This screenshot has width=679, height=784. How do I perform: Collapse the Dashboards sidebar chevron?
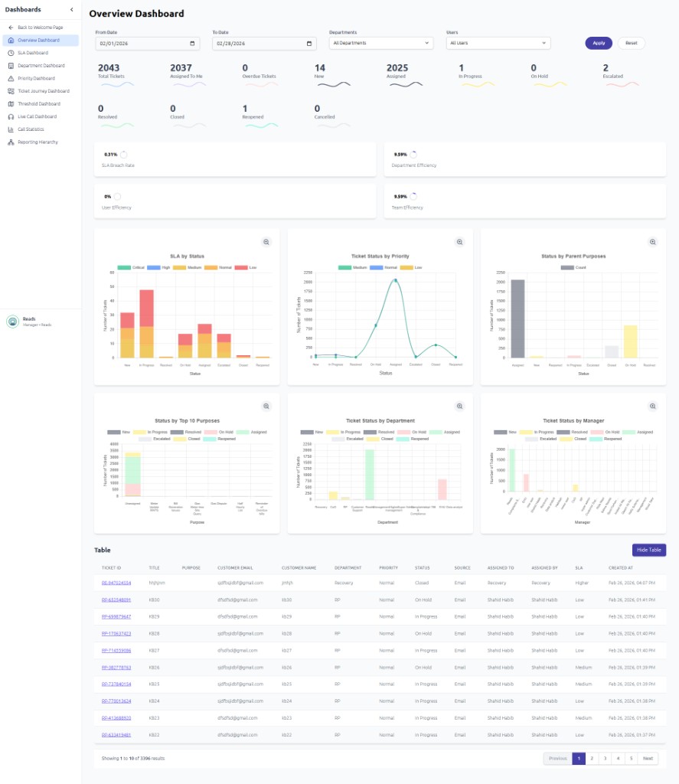point(71,10)
